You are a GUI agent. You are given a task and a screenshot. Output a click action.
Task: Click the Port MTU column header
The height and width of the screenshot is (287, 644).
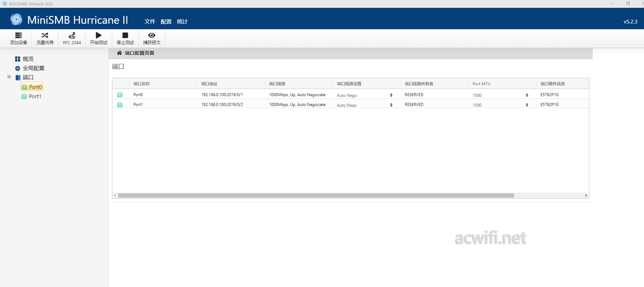481,84
